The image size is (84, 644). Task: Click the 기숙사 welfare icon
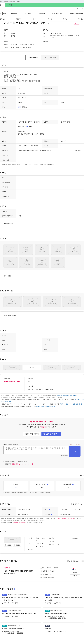tap(26, 249)
